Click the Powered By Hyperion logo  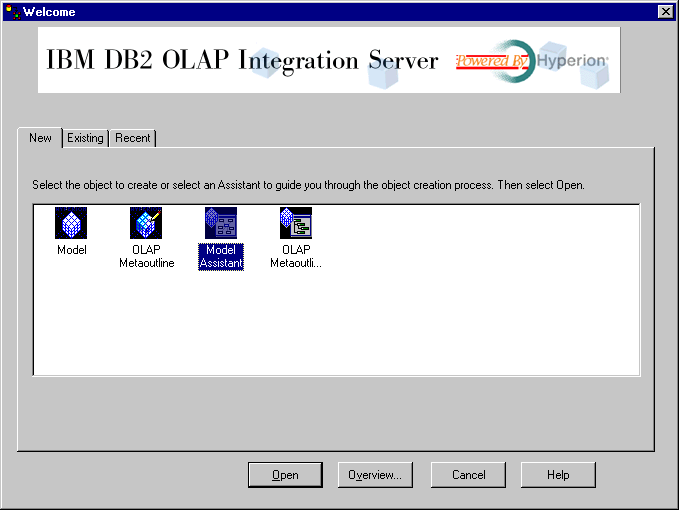point(532,61)
